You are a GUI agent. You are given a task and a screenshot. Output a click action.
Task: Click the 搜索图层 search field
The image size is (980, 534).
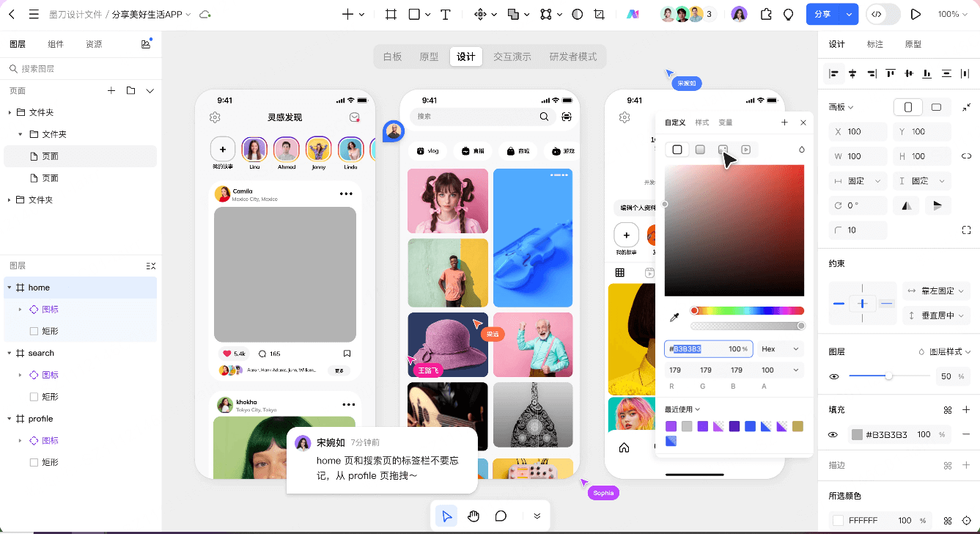coord(81,68)
